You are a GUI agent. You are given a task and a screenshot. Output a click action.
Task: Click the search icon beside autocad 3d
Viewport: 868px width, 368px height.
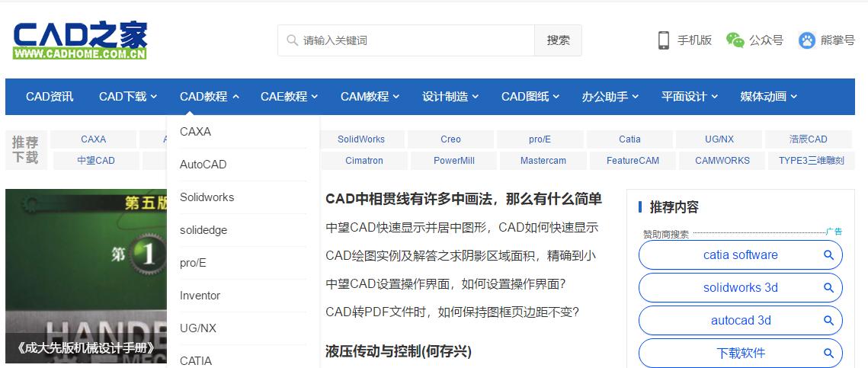(x=828, y=321)
